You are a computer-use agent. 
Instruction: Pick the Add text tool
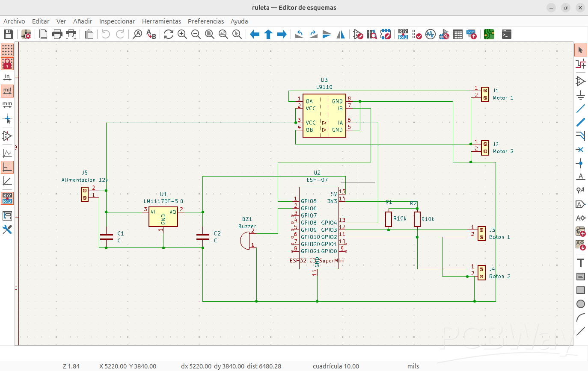[581, 262]
